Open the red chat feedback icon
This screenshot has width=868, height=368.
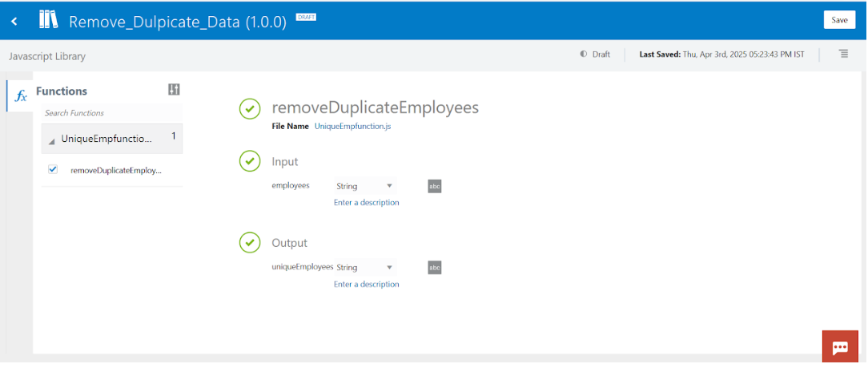840,347
